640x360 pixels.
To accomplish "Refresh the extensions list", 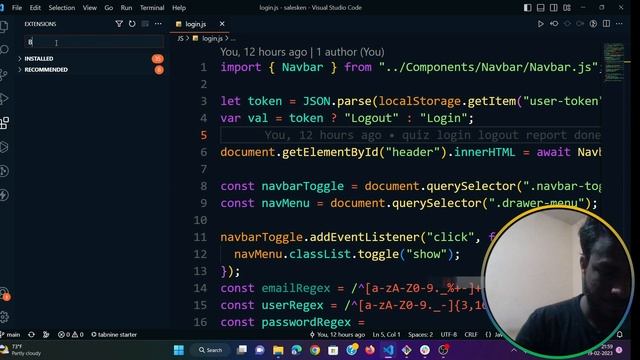I will pos(132,24).
